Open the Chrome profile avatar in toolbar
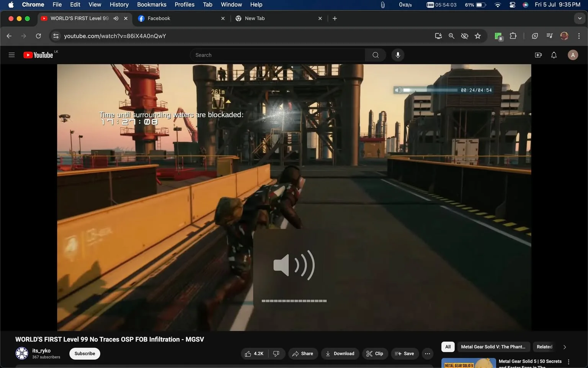Viewport: 588px width, 368px height. point(564,36)
